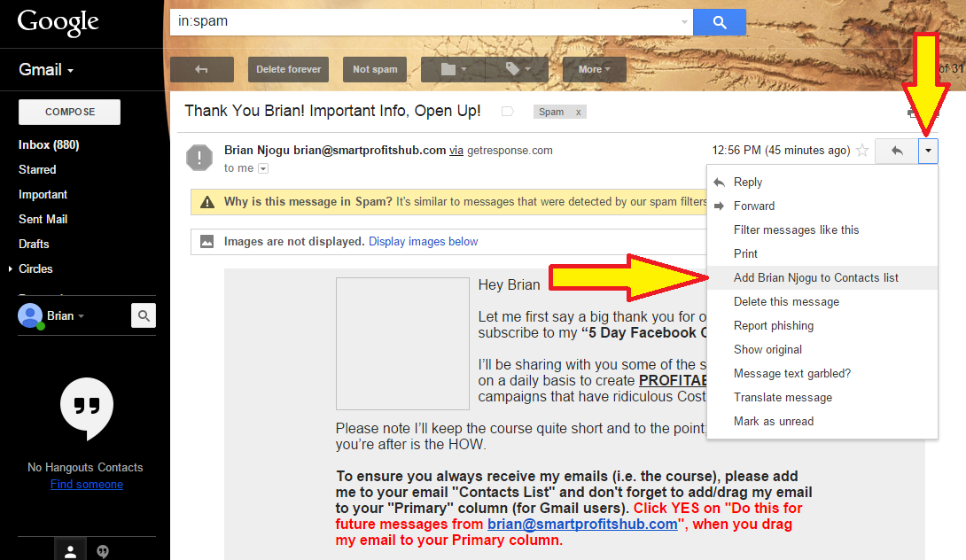Image resolution: width=966 pixels, height=560 pixels.
Task: Click the reply arrow icon button
Action: click(896, 151)
